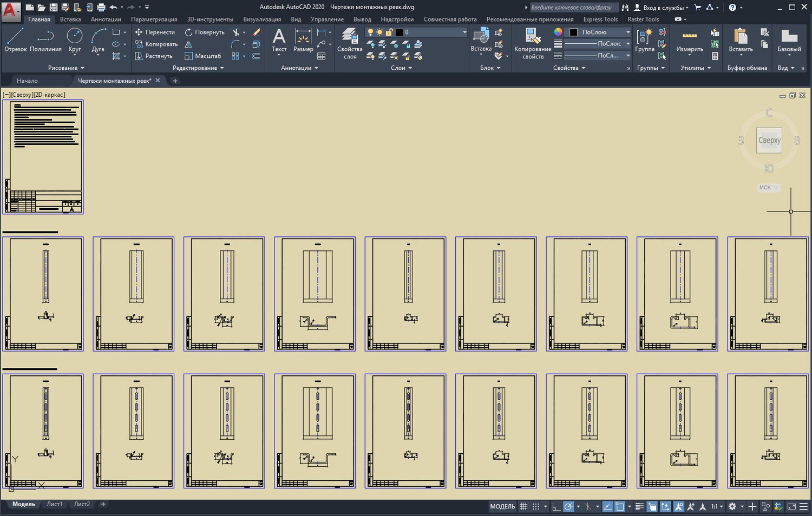The image size is (812, 516).
Task: Activate the Размер dimension tool
Action: 303,41
